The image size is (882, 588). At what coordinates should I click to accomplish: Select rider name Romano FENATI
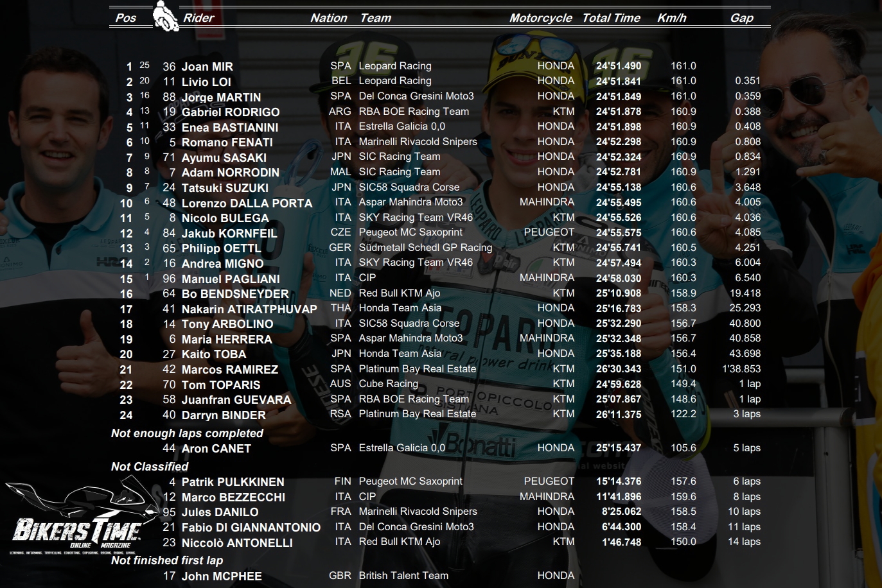tap(227, 143)
